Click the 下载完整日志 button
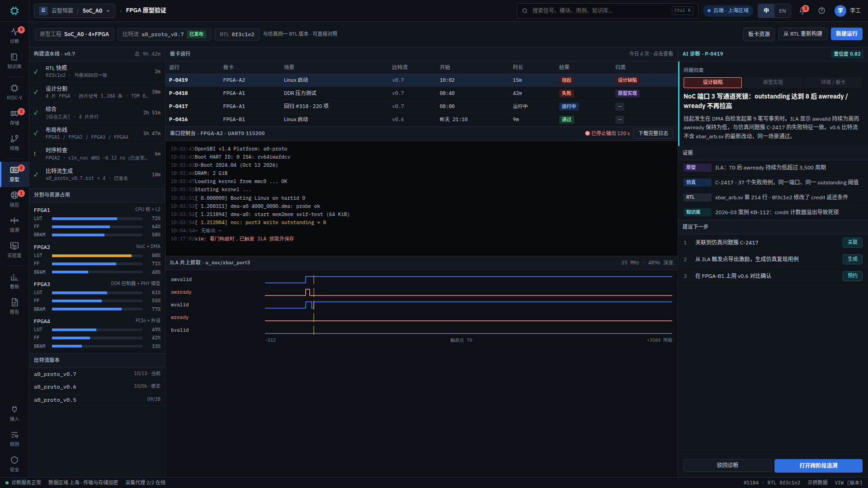 tap(653, 133)
